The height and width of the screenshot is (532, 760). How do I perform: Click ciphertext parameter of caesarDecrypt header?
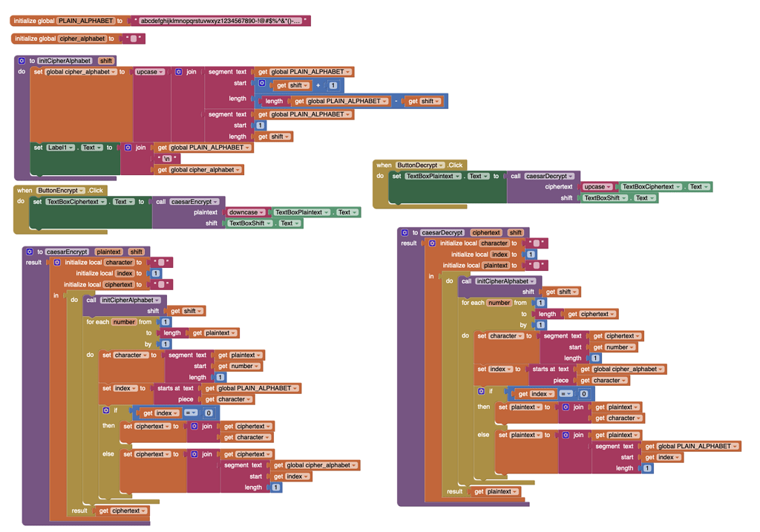click(486, 232)
